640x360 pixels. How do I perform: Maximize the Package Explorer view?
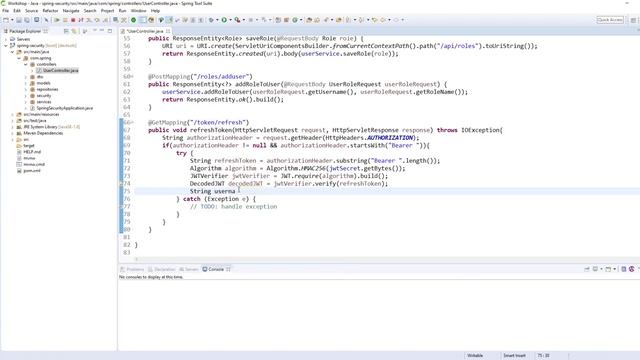[110, 31]
